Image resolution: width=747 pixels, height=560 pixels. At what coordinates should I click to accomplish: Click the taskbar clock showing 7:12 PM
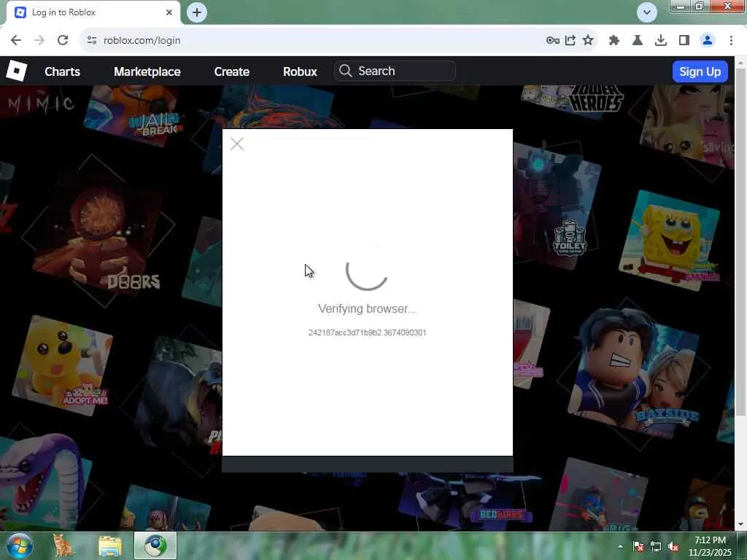(710, 546)
